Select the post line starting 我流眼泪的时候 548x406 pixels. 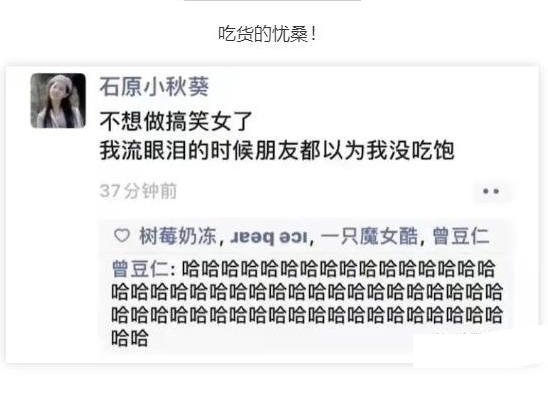click(277, 151)
